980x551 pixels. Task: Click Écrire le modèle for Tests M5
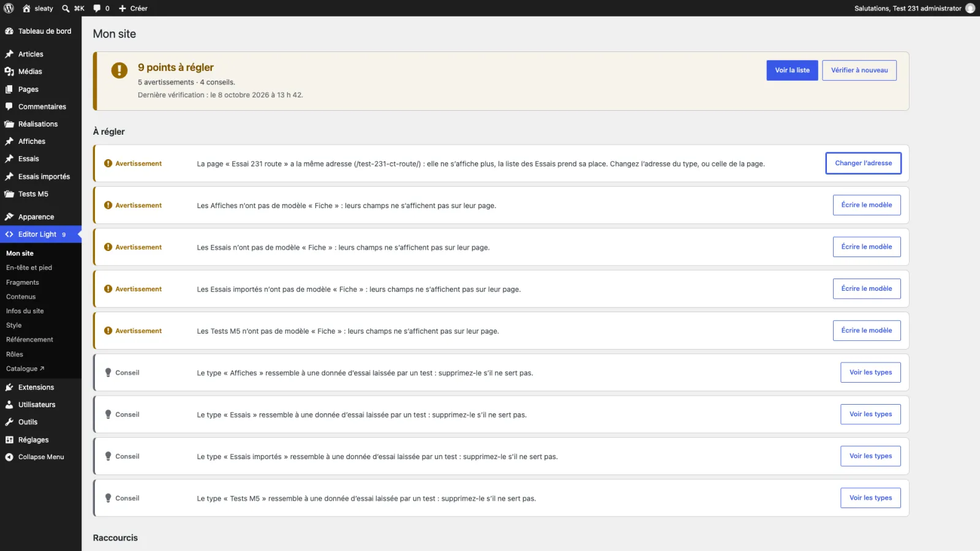tap(867, 331)
